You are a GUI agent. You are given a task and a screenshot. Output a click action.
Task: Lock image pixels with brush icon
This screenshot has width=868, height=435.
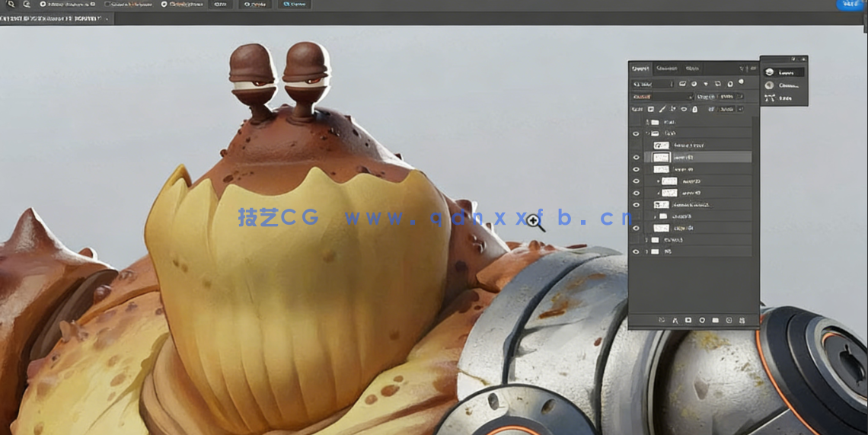click(x=662, y=109)
